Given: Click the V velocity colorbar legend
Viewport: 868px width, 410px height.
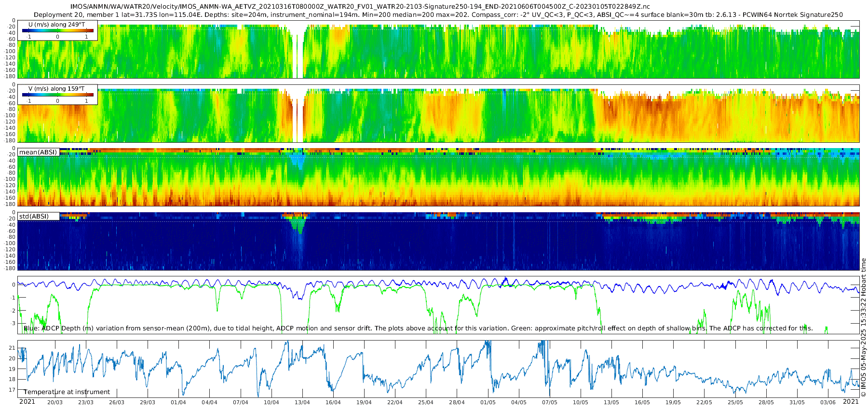Looking at the screenshot, I should (x=57, y=95).
